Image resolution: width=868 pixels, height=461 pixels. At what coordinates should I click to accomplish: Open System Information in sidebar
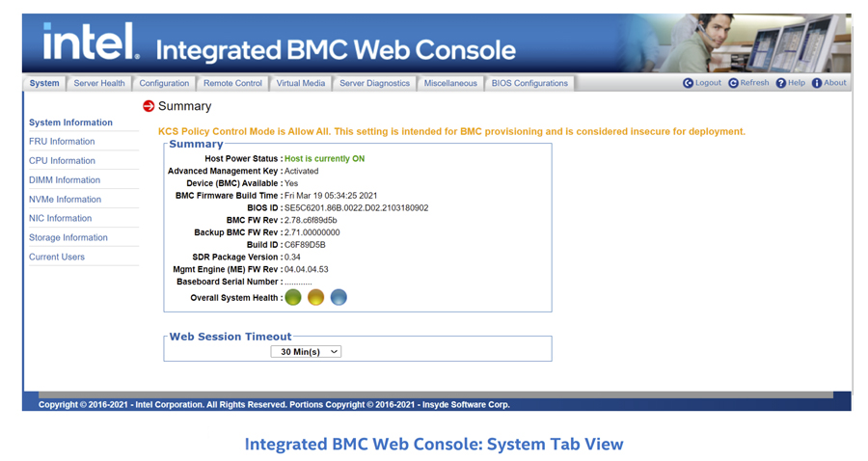(x=70, y=122)
